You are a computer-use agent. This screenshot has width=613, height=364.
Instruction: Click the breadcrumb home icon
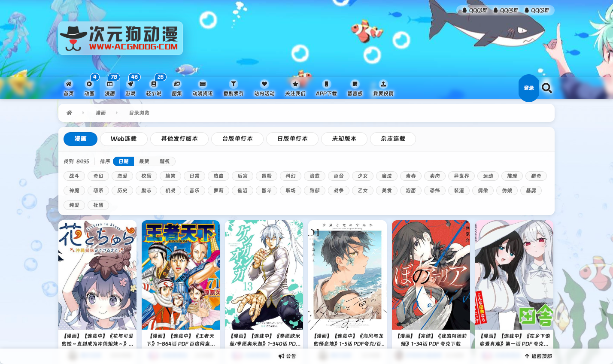(70, 113)
